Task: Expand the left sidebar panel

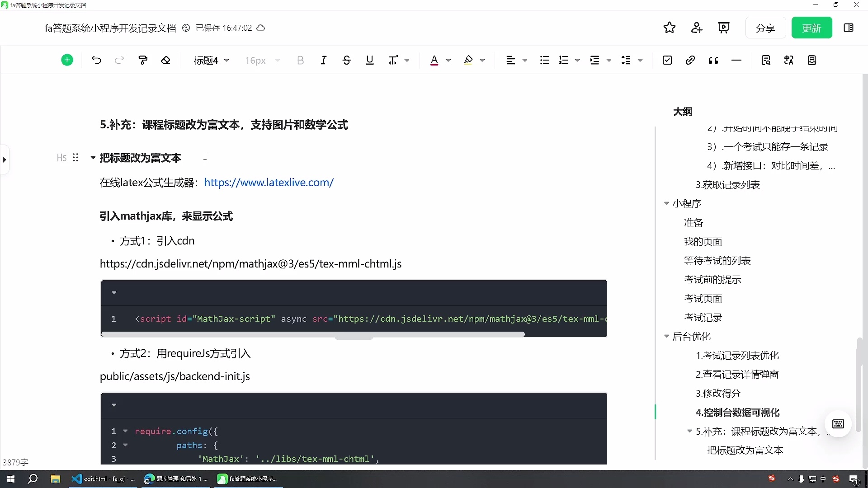Action: [4, 160]
